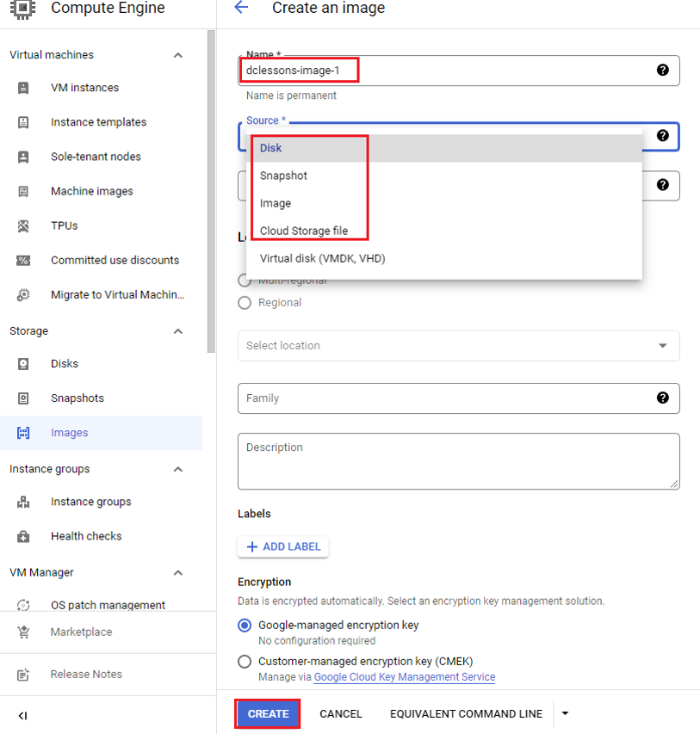700x734 pixels.
Task: Click the Marketplace cart icon
Action: [x=23, y=632]
